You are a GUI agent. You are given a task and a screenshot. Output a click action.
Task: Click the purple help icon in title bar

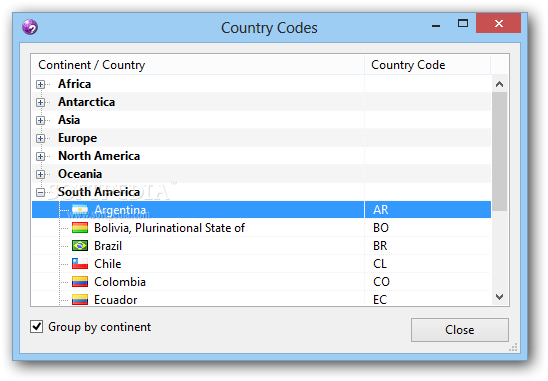pyautogui.click(x=30, y=27)
